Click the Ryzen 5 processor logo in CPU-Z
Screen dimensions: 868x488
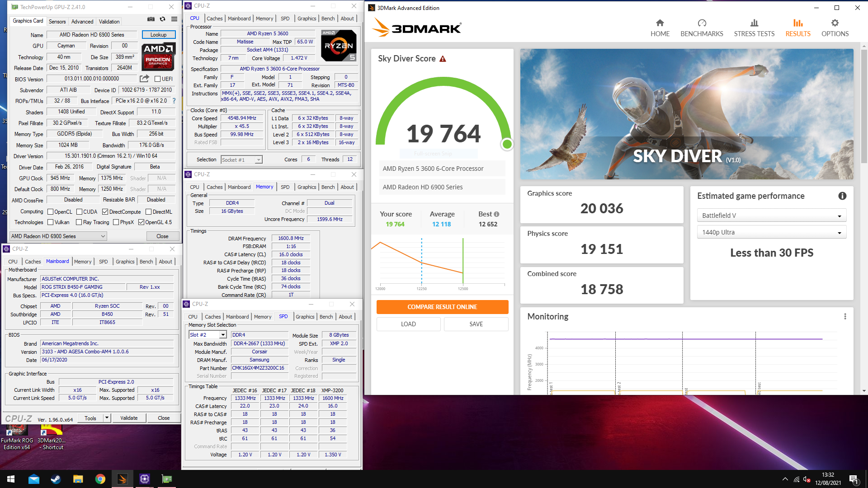point(339,46)
